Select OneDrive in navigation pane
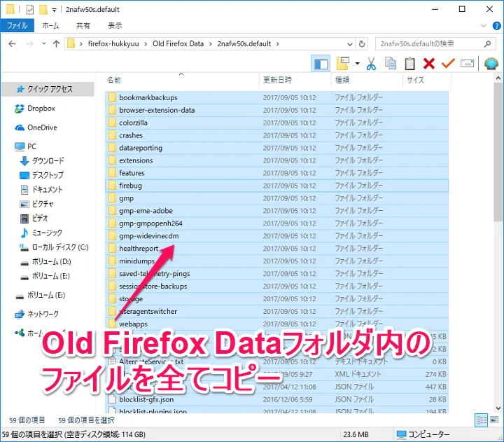This screenshot has width=504, height=442. (x=42, y=127)
